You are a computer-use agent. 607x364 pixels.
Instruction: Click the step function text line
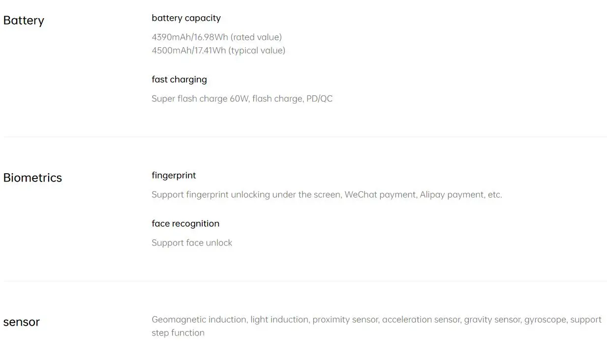(178, 333)
